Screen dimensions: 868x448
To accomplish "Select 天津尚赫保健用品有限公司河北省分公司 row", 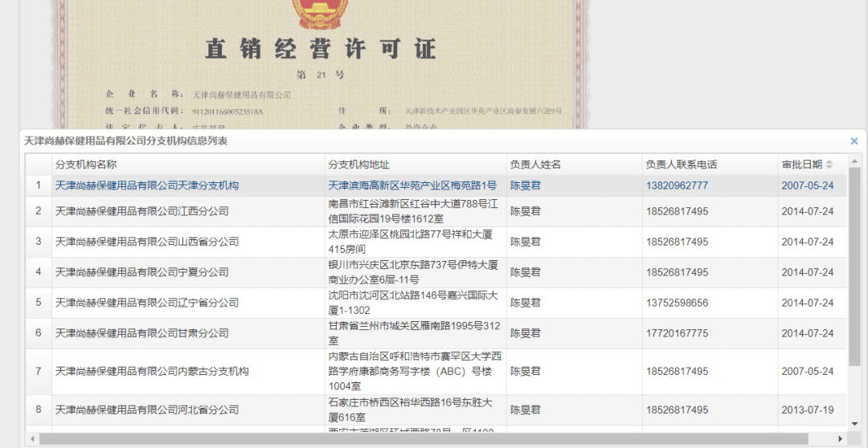I will pos(436,409).
